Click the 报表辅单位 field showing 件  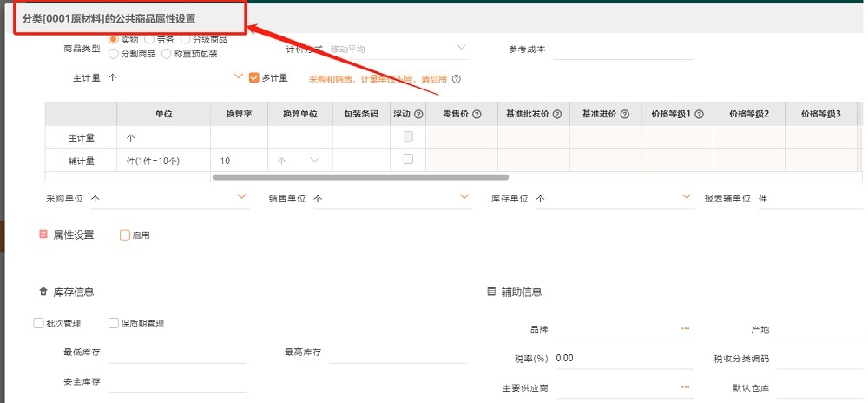tap(812, 198)
